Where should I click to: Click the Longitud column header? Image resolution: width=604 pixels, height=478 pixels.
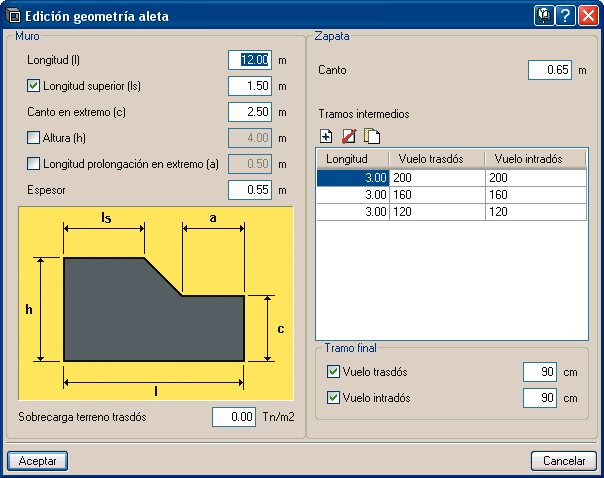click(352, 159)
